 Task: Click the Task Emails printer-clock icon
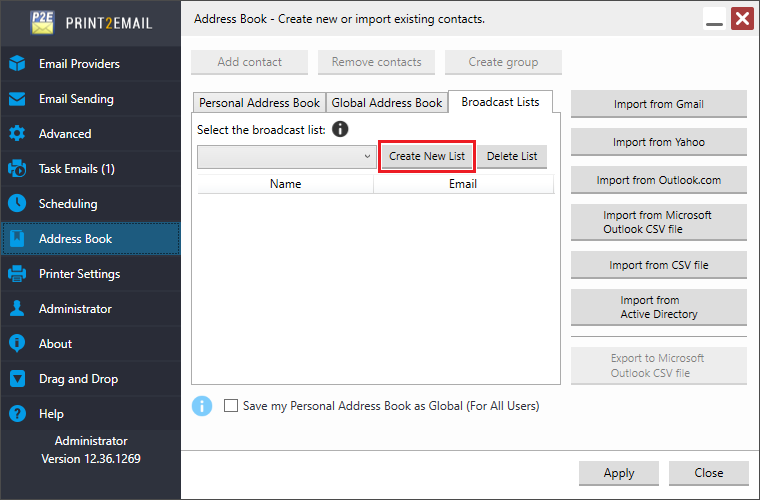pyautogui.click(x=17, y=169)
